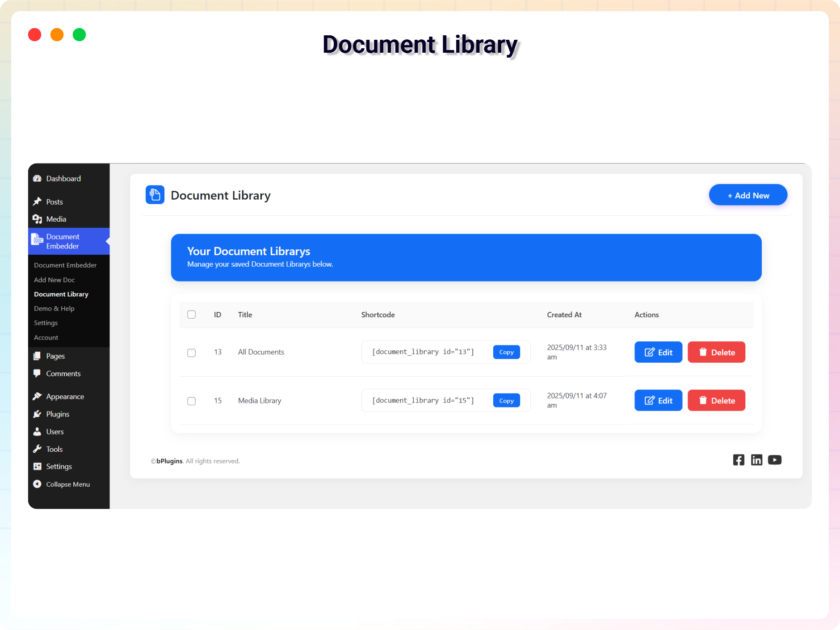Open Settings under Document Embedder submenu
The width and height of the screenshot is (840, 630).
pos(46,323)
